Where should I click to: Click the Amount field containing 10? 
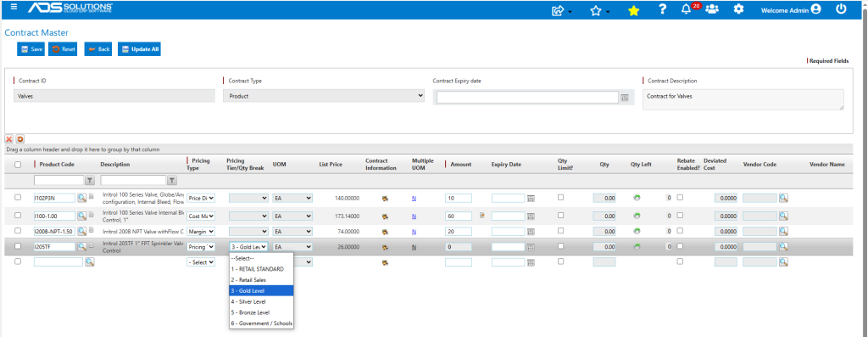tap(459, 198)
